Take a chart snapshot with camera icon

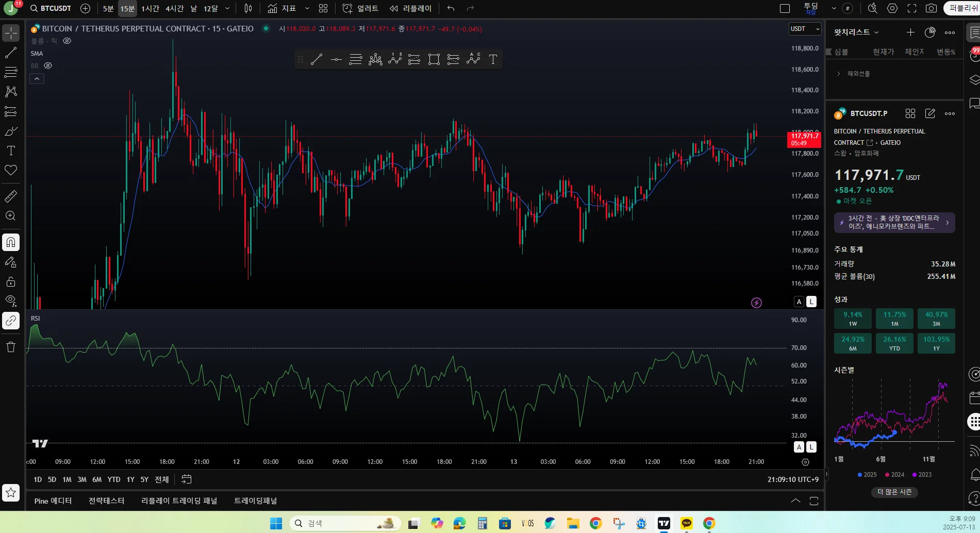[x=931, y=8]
